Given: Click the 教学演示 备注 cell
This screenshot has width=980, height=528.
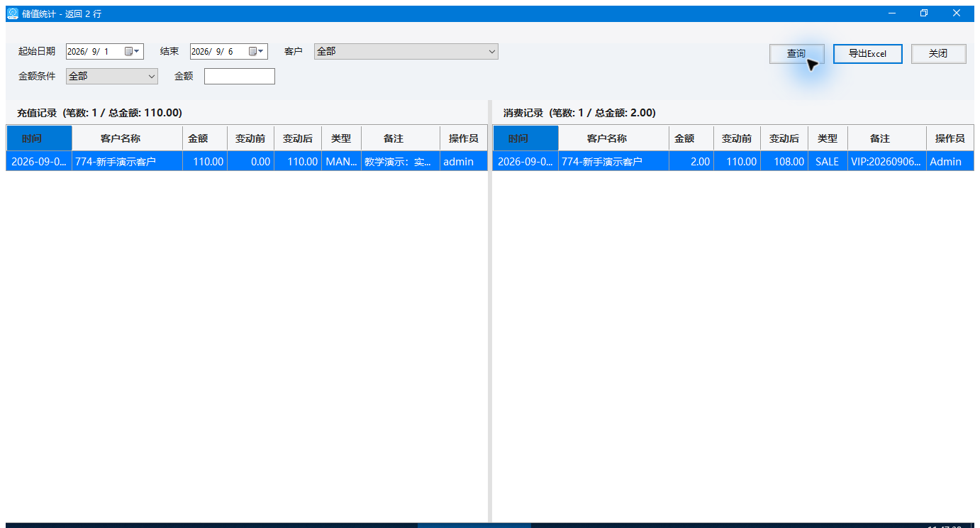Looking at the screenshot, I should point(401,161).
